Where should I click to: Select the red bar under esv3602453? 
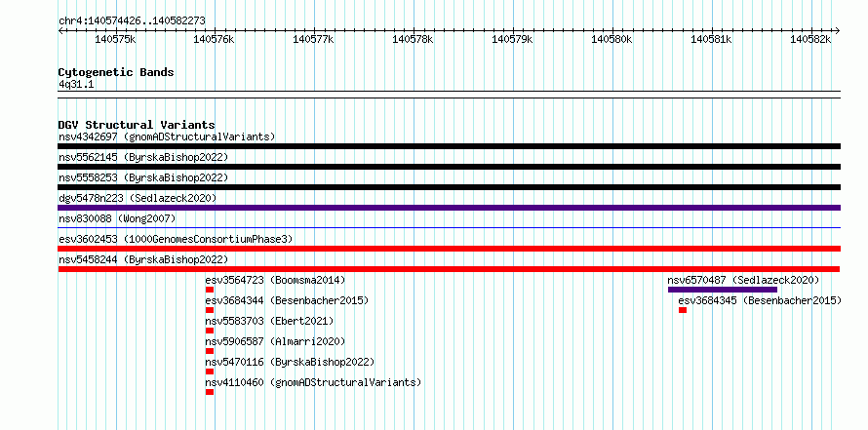(x=449, y=249)
